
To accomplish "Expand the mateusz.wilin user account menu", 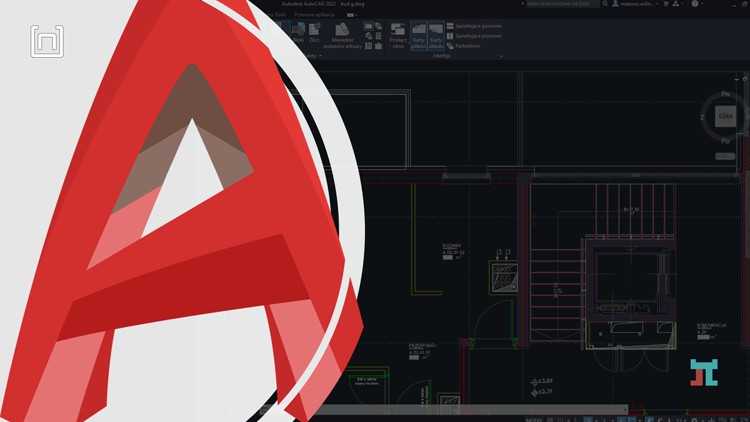I will pyautogui.click(x=631, y=4).
